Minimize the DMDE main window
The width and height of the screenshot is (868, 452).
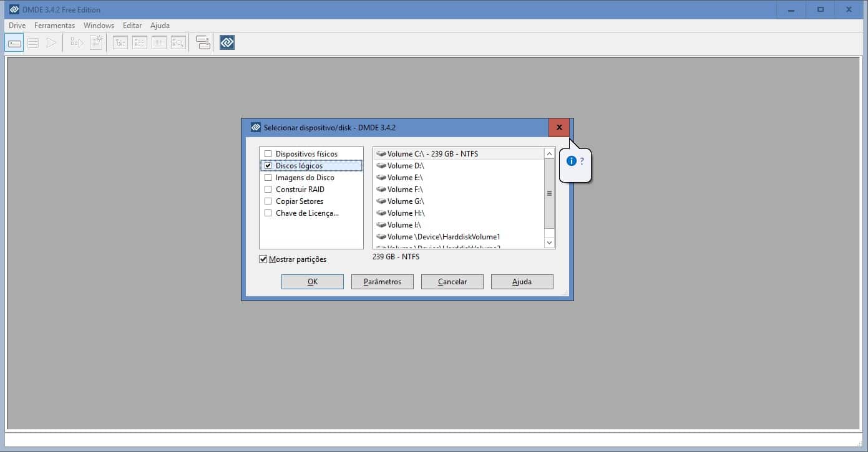point(791,9)
